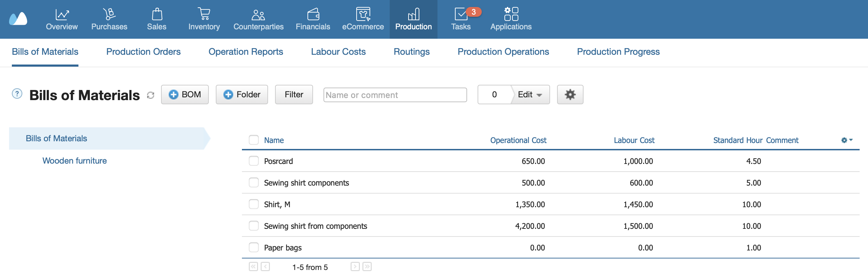868x278 pixels.
Task: Refresh the Bills of Materials list
Action: (x=151, y=95)
